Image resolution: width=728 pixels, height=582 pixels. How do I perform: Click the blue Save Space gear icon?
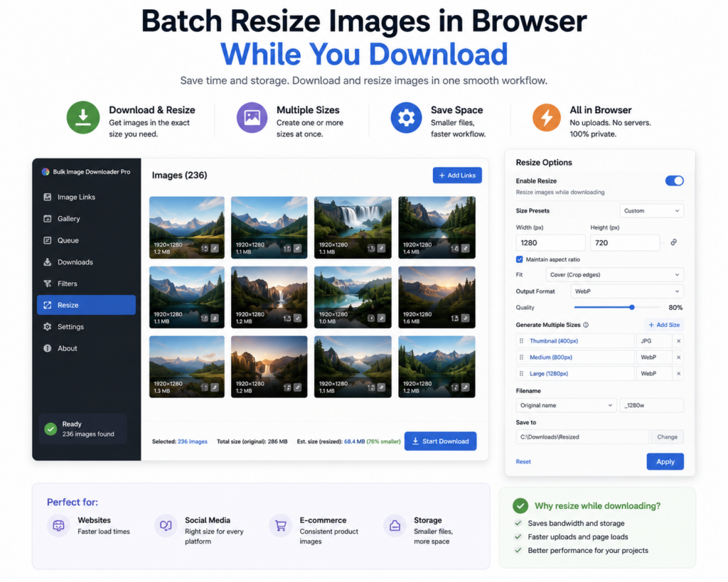click(x=406, y=117)
